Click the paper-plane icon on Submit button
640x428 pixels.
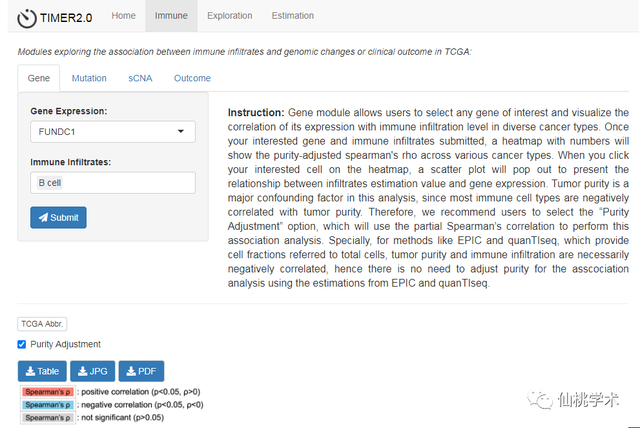[x=44, y=217]
